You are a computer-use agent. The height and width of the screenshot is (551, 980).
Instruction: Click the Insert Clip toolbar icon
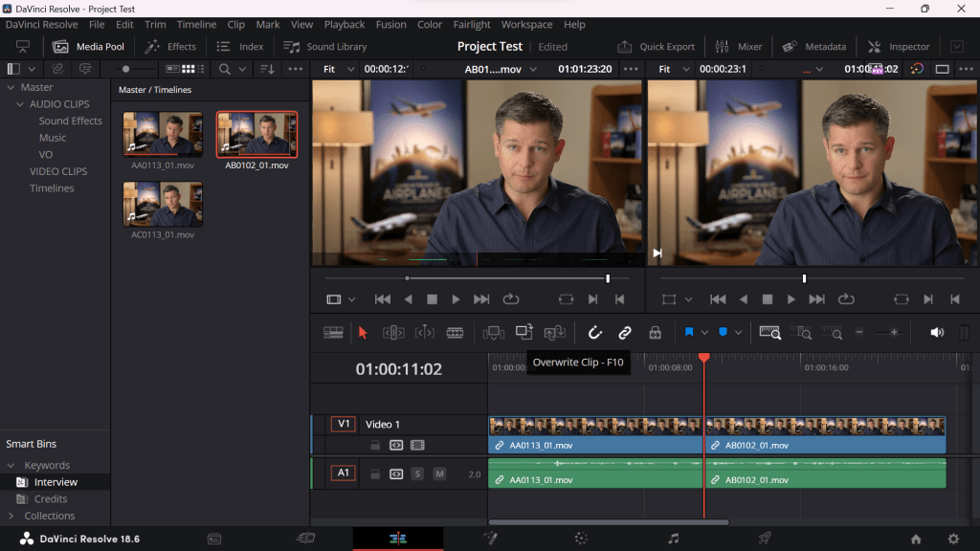(494, 333)
